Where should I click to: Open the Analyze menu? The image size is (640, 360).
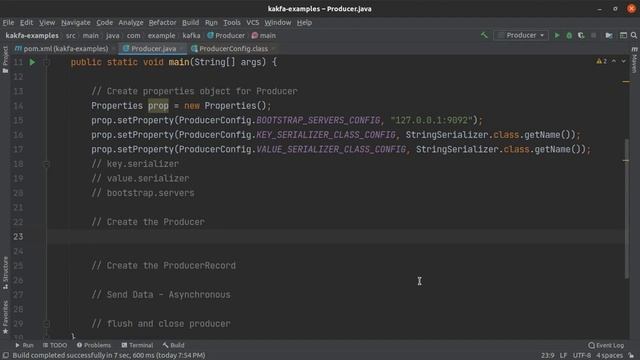click(x=131, y=22)
